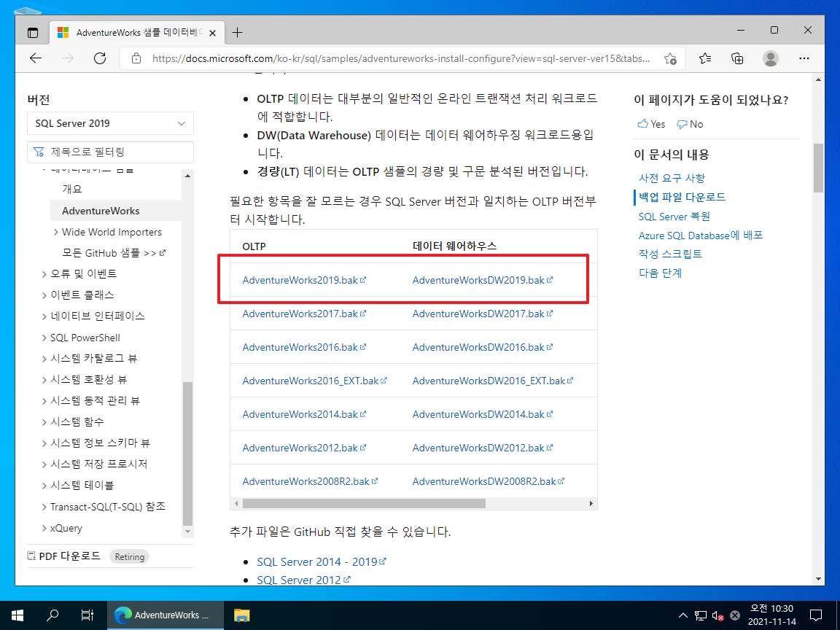Download AdventureWorksDW2016.bak
Screen dimensions: 840x630
(x=482, y=347)
